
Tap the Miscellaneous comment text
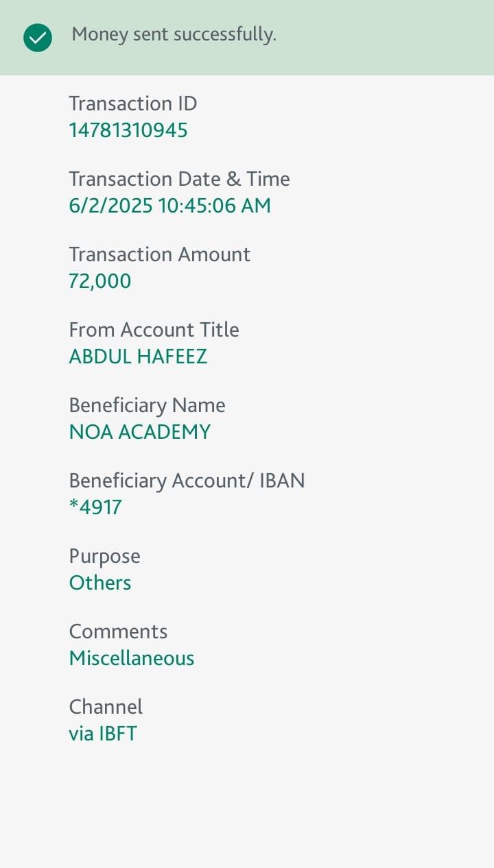132,658
